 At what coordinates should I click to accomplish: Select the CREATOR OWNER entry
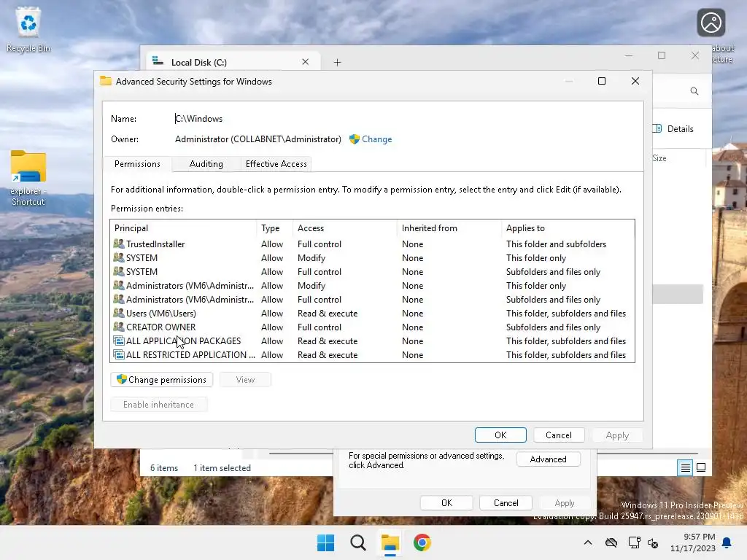click(x=372, y=327)
